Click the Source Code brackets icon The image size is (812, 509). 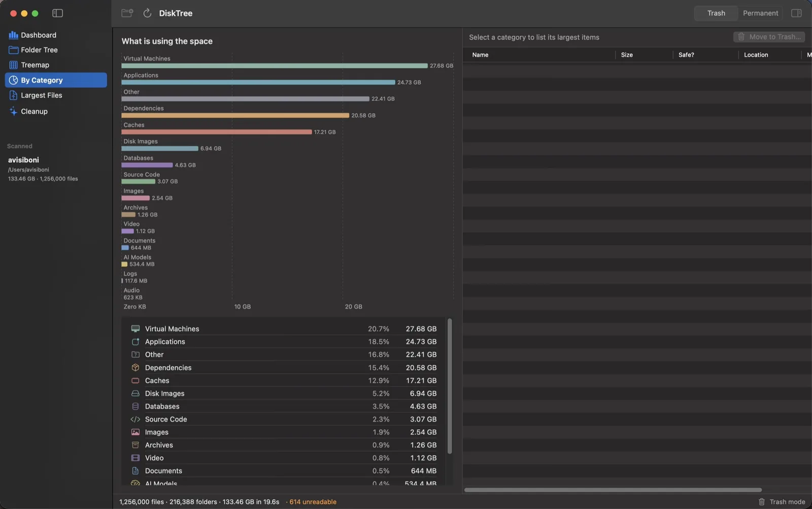click(136, 419)
